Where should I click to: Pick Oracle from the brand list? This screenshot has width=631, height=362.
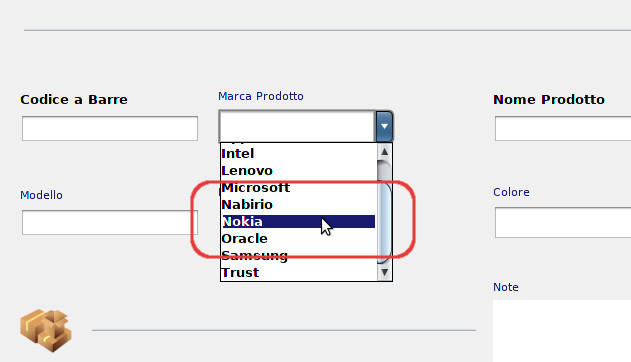(x=298, y=239)
